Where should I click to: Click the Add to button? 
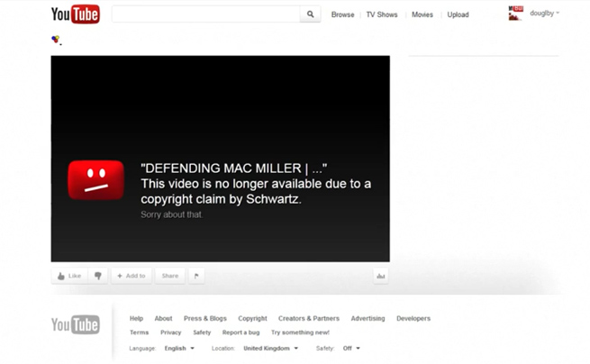tap(132, 276)
